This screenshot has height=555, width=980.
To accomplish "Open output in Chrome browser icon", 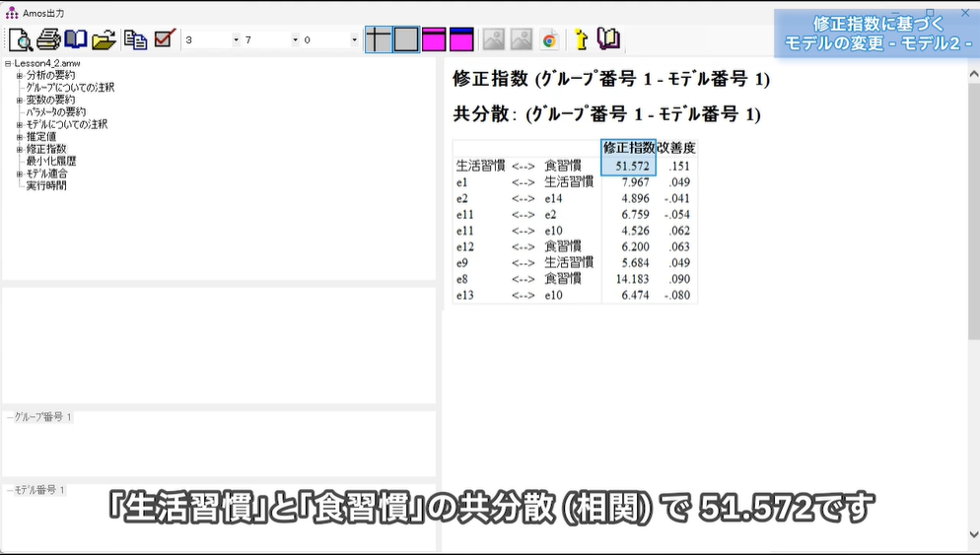I will (x=549, y=40).
